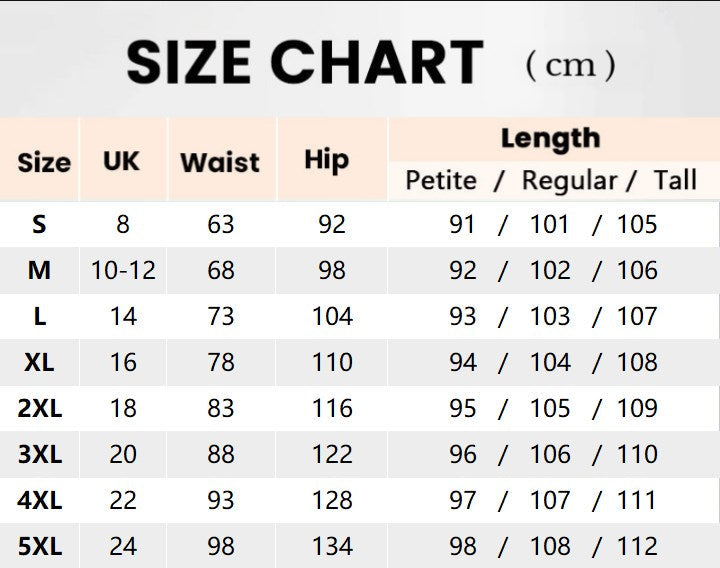Click the tall length value 112
The height and width of the screenshot is (568, 720).
(637, 546)
